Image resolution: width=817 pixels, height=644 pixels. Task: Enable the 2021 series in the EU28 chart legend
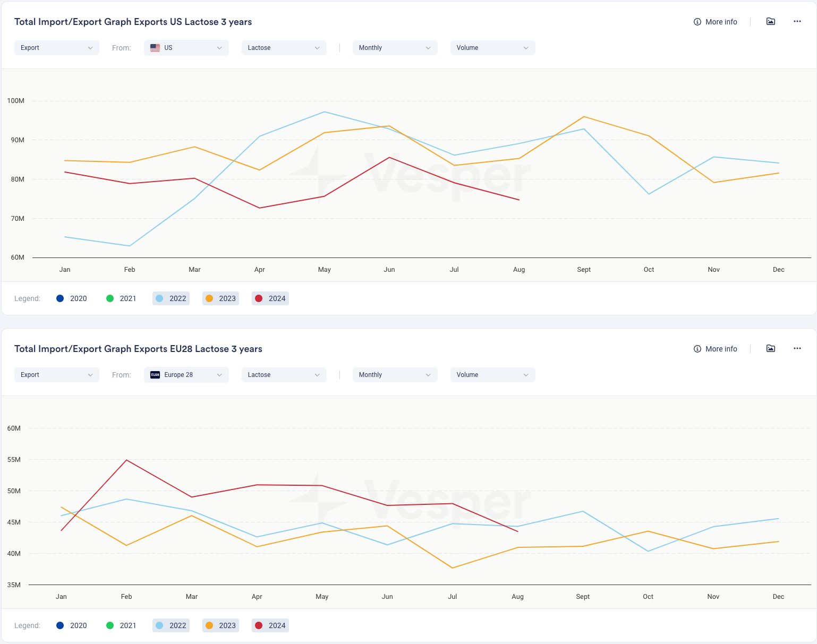coord(121,625)
